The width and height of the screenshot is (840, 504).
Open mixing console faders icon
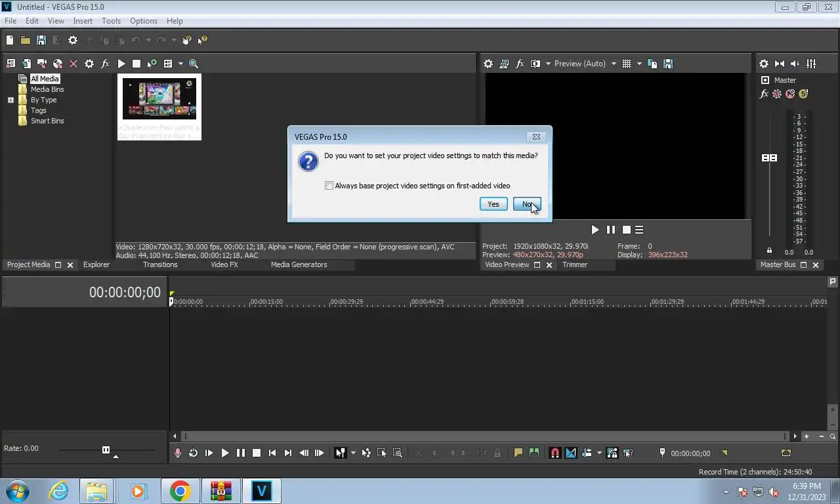tap(811, 64)
